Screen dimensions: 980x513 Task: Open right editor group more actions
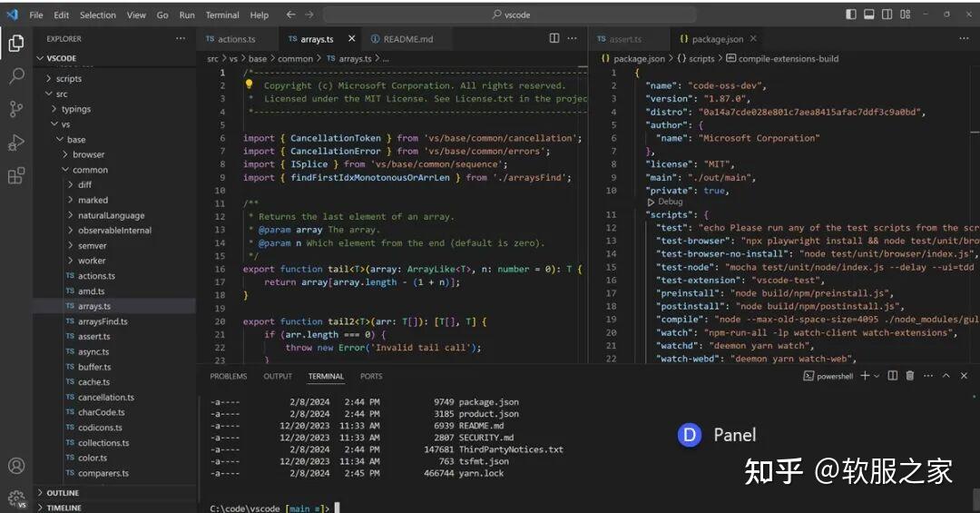964,39
